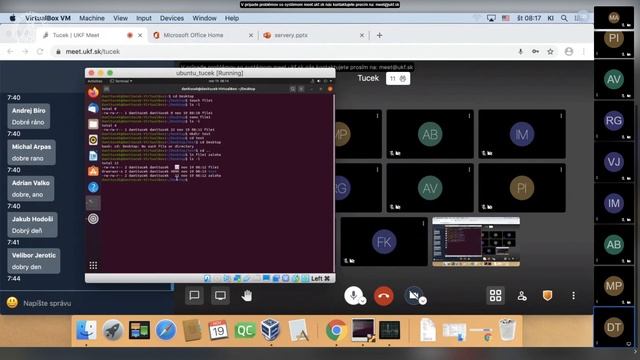Open Help in the Ubuntu dock
Screen dimensions: 640x360
coord(93,187)
